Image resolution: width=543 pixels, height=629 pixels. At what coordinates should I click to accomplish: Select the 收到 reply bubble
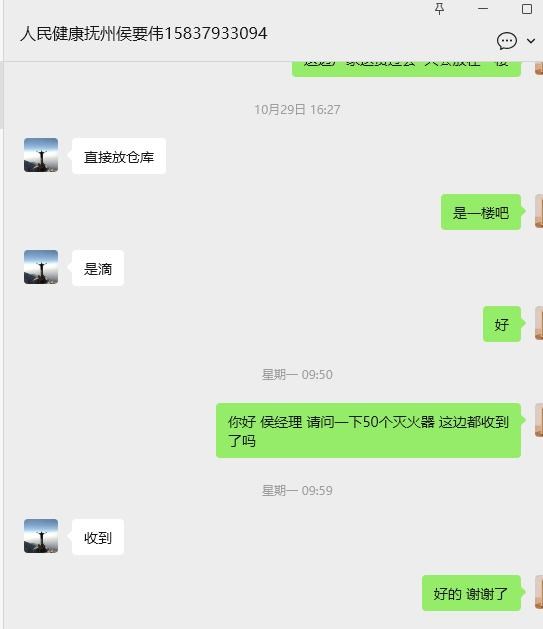click(x=98, y=537)
